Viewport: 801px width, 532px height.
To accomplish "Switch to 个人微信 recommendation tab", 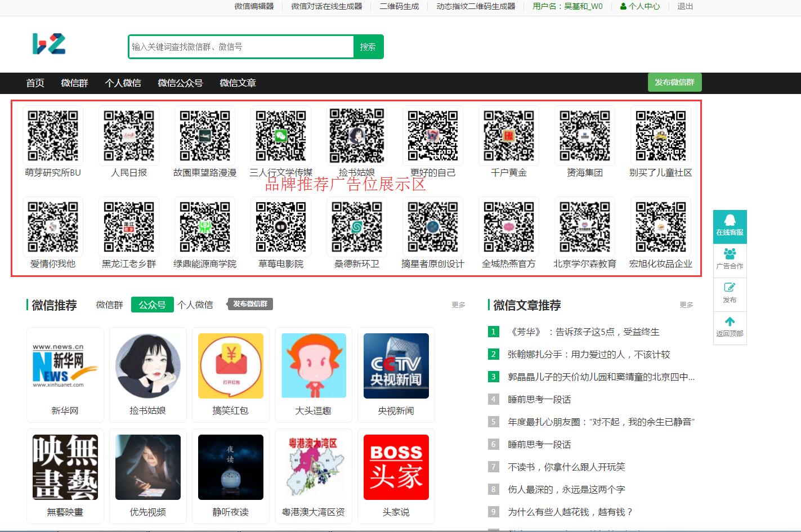I will 195,305.
